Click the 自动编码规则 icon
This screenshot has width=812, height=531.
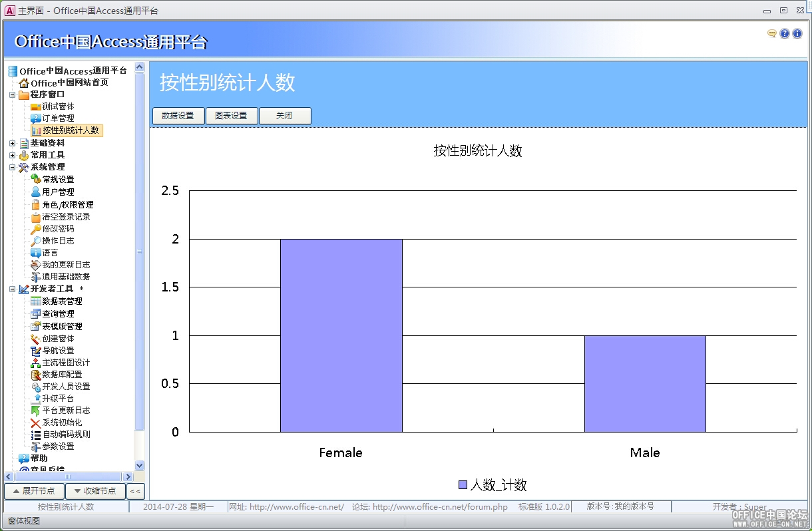[x=36, y=434]
